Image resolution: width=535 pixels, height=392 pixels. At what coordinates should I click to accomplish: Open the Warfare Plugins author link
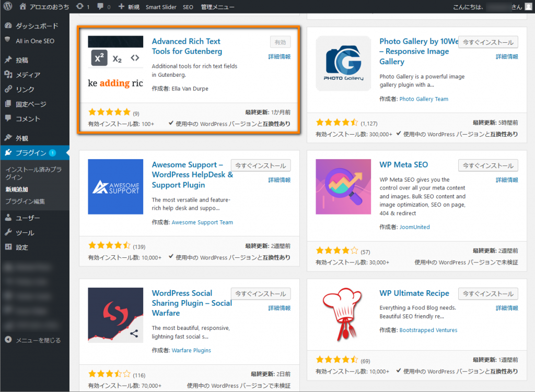191,350
